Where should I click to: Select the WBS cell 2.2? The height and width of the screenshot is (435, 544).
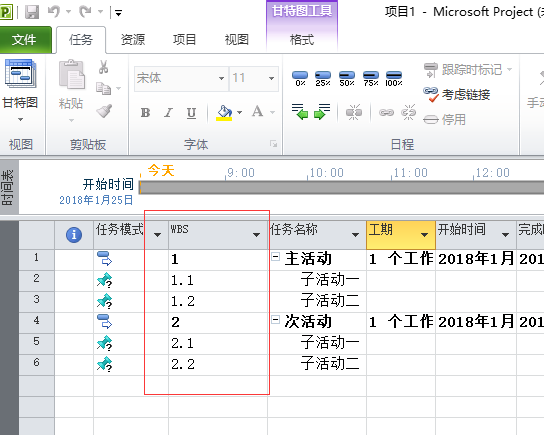coord(218,365)
